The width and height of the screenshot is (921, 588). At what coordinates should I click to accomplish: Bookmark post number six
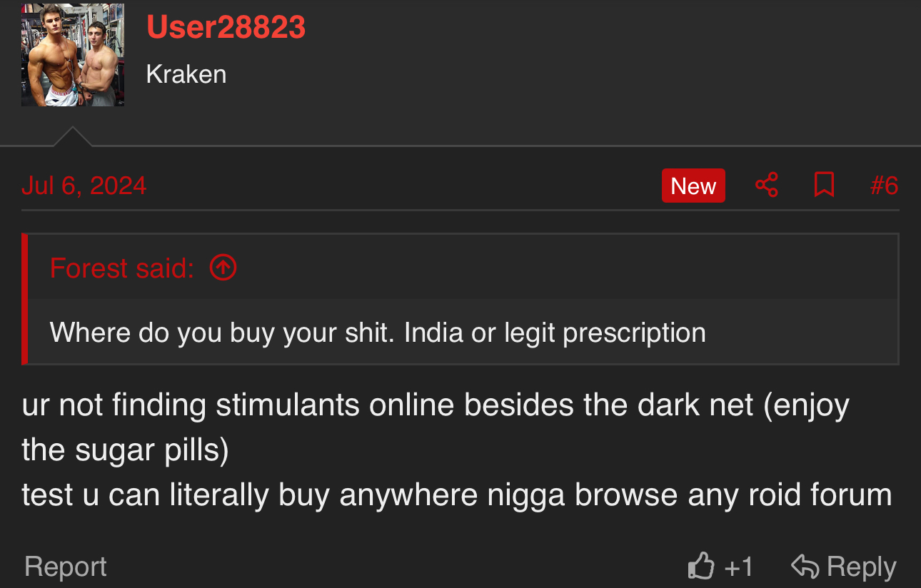(x=825, y=186)
